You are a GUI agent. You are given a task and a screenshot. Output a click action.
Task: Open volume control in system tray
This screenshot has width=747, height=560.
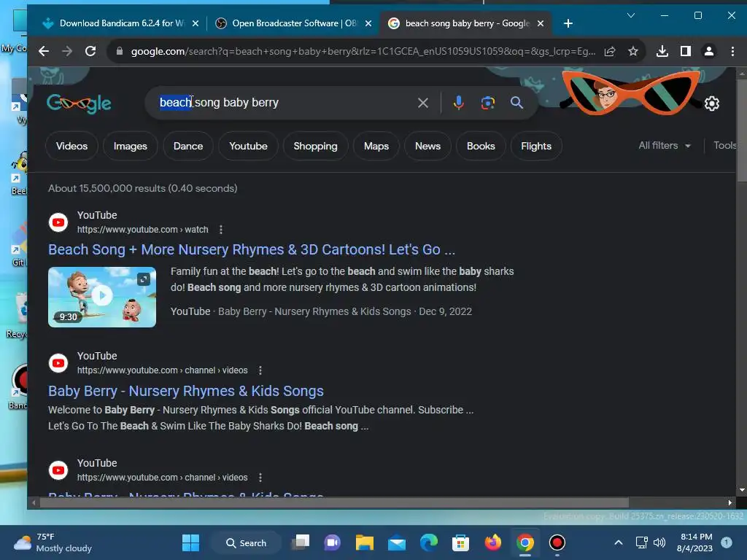[x=659, y=542]
